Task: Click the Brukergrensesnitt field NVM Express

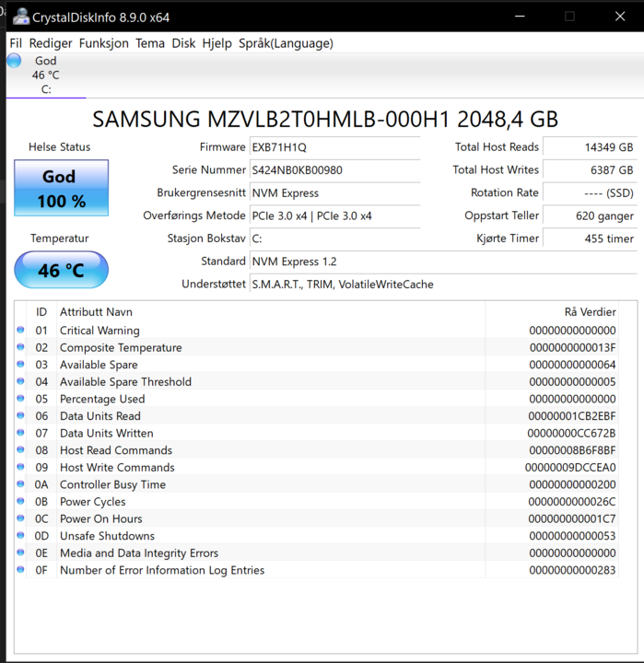Action: click(x=334, y=192)
